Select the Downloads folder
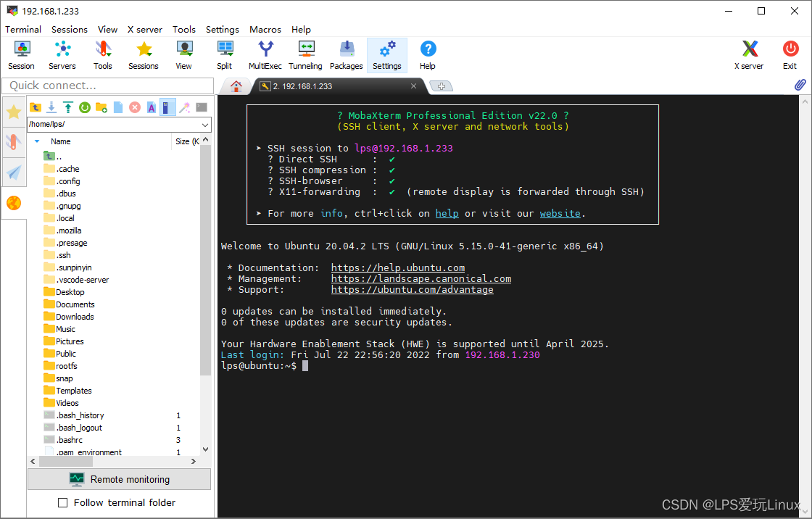 (69, 317)
